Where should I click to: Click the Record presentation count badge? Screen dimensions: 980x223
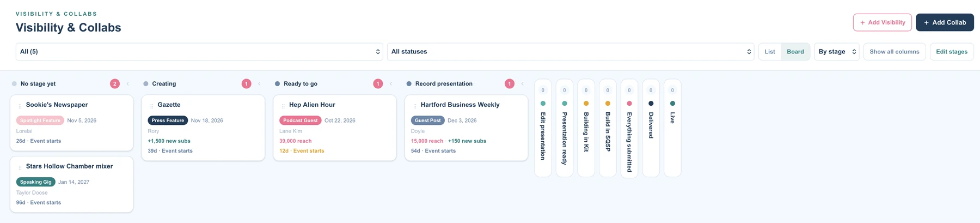click(510, 84)
